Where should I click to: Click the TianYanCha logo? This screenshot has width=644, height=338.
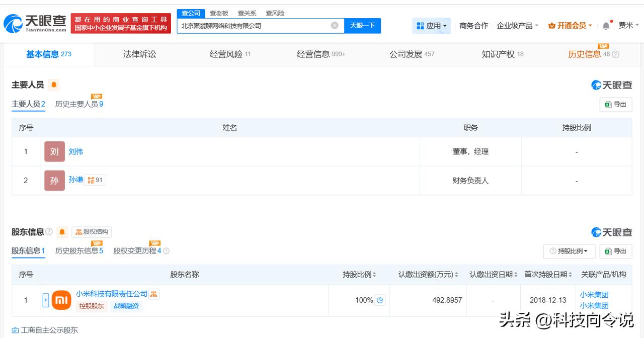pyautogui.click(x=35, y=23)
